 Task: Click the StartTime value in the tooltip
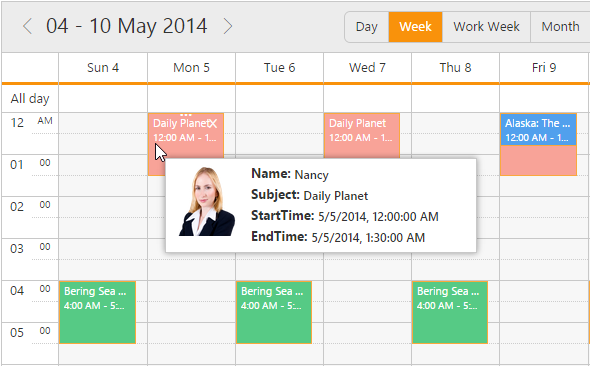[x=378, y=217]
